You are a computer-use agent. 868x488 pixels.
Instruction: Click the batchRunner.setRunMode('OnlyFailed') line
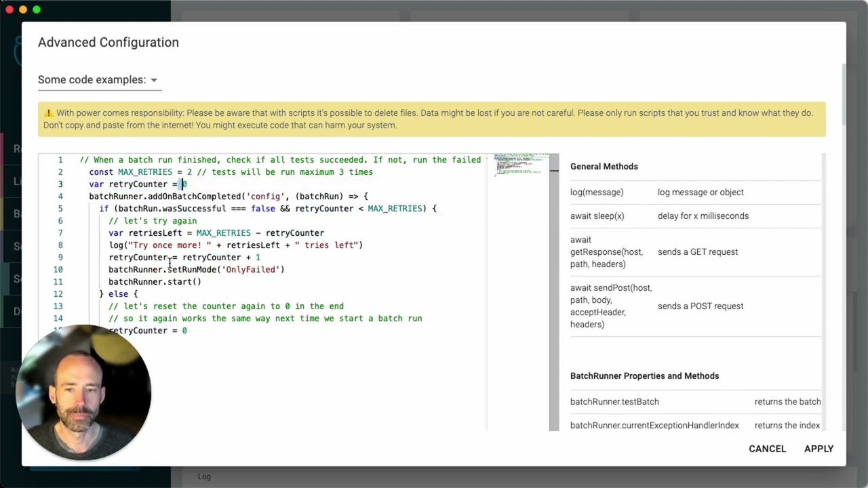coord(197,270)
